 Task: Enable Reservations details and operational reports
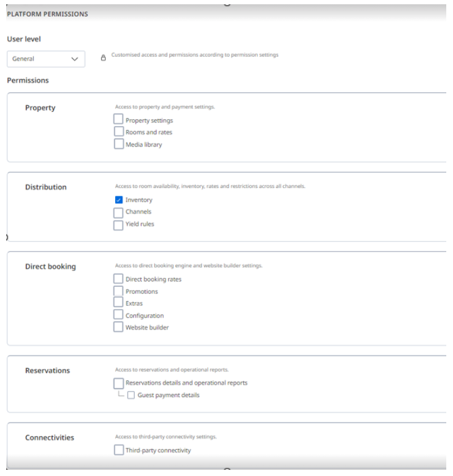pos(119,383)
